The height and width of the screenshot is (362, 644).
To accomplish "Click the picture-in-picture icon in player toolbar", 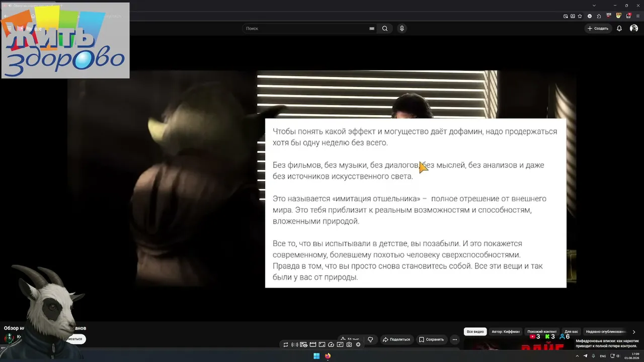I will coord(340,344).
